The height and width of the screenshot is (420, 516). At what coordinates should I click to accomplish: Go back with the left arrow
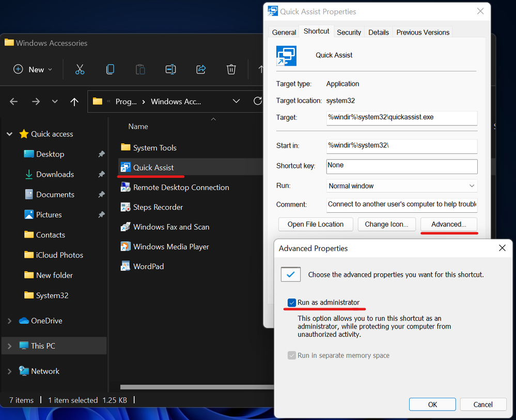click(14, 102)
